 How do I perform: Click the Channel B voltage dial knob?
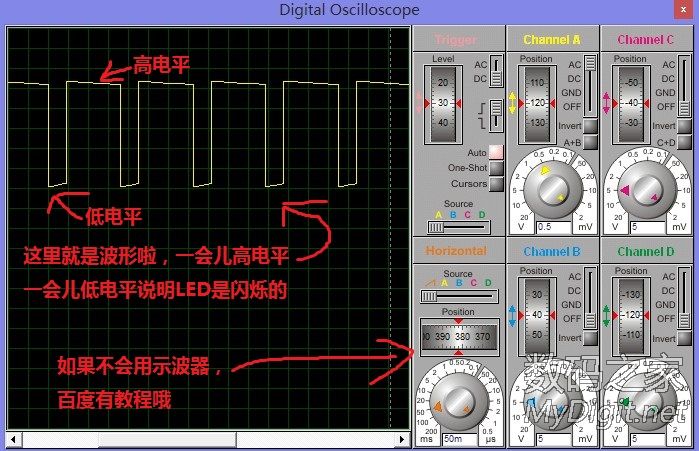tap(554, 401)
